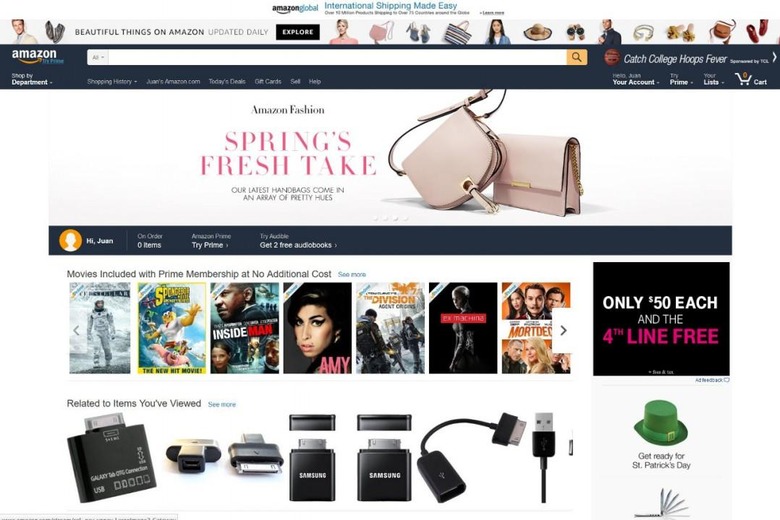
Task: Show next movies with right arrow
Action: pos(563,330)
